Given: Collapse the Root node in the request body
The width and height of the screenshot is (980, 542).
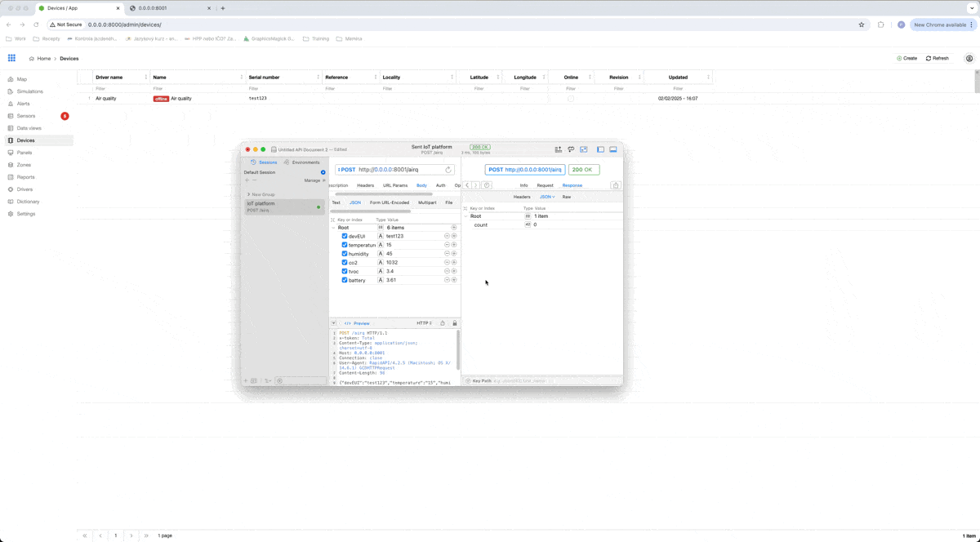Looking at the screenshot, I should pyautogui.click(x=333, y=228).
